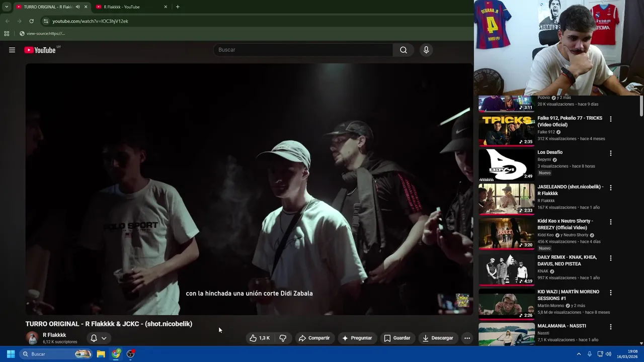Mute the tab via speaker icon
The image size is (644, 362).
(77, 7)
